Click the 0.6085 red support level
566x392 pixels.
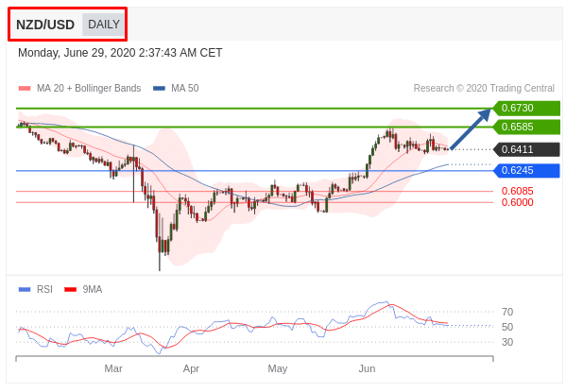tap(517, 191)
